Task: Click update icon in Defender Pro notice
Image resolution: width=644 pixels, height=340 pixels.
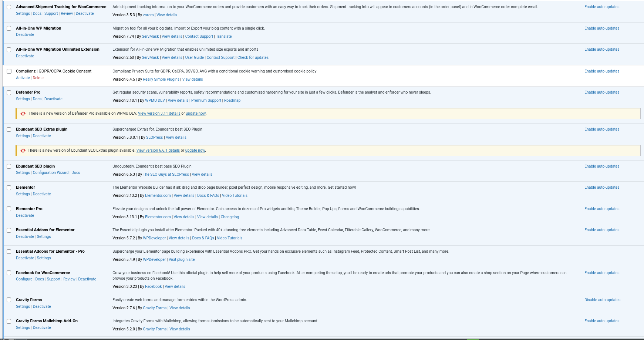Action: click(x=23, y=114)
